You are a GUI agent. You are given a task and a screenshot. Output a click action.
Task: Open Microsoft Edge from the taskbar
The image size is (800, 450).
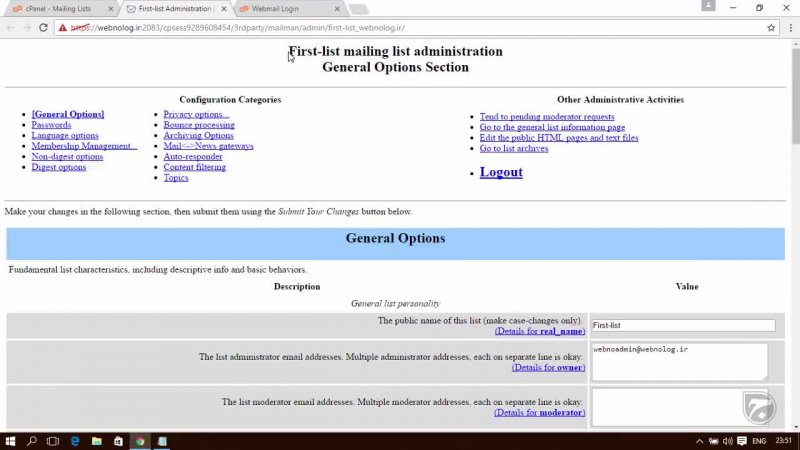coord(75,440)
